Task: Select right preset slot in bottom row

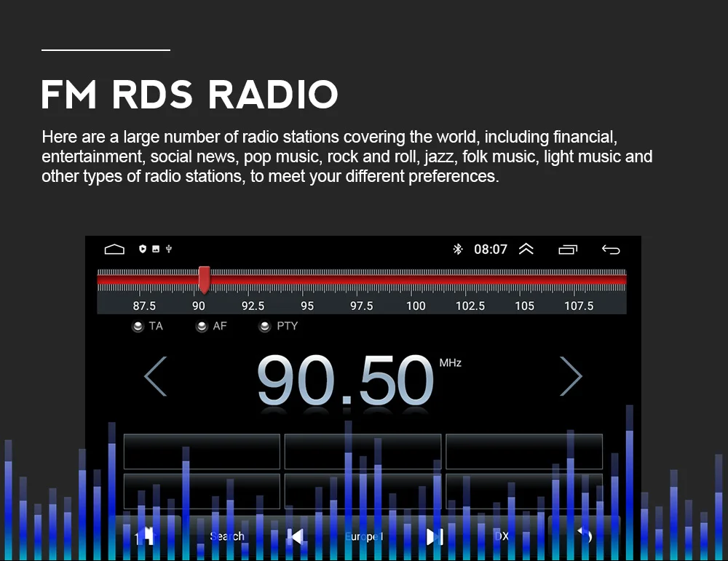Action: pos(524,491)
